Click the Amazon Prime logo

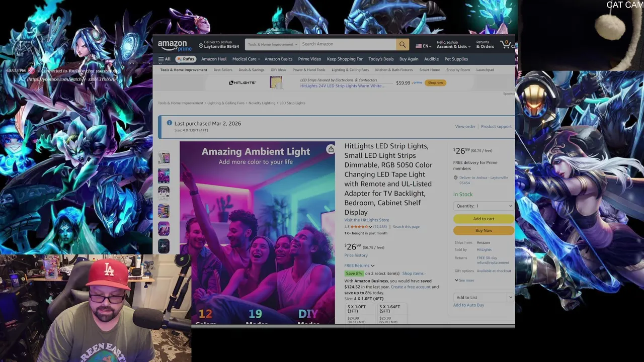coord(175,45)
